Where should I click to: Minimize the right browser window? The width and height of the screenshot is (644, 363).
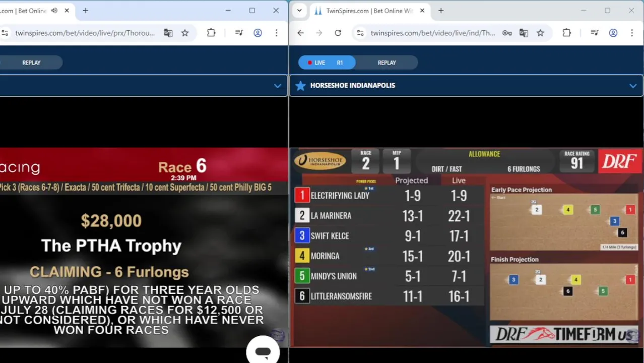584,11
